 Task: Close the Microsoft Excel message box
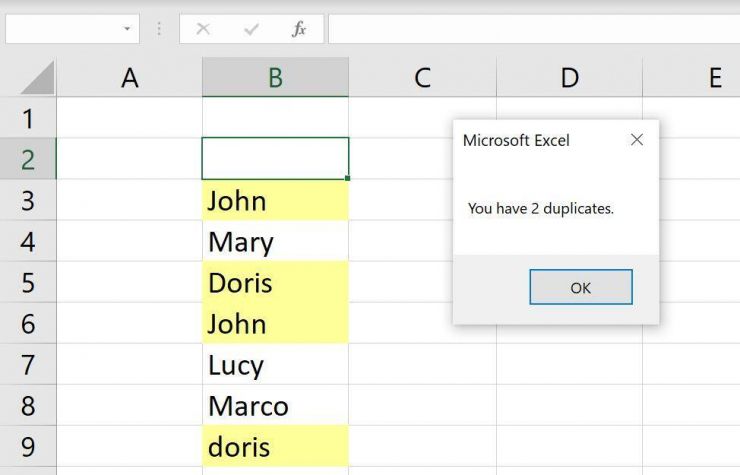[637, 140]
